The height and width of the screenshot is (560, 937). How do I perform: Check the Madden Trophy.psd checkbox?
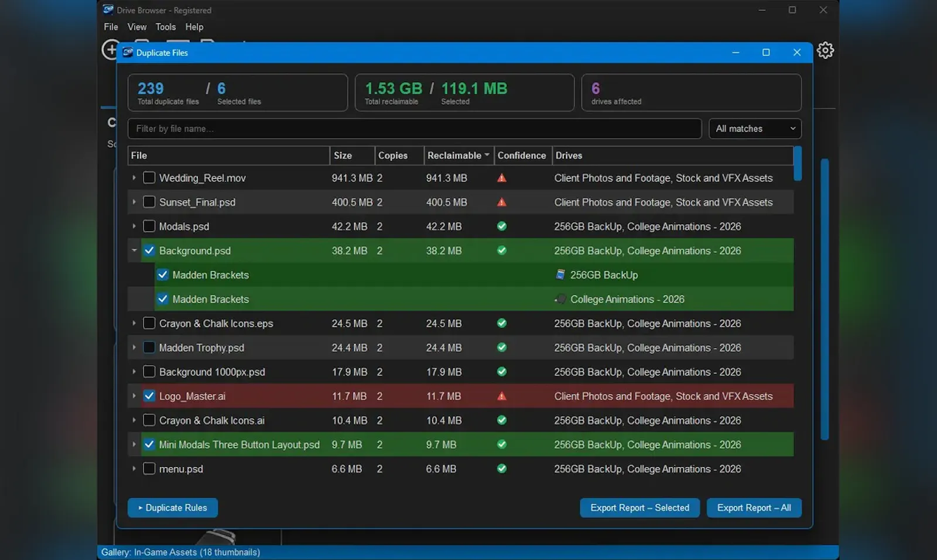click(x=149, y=348)
